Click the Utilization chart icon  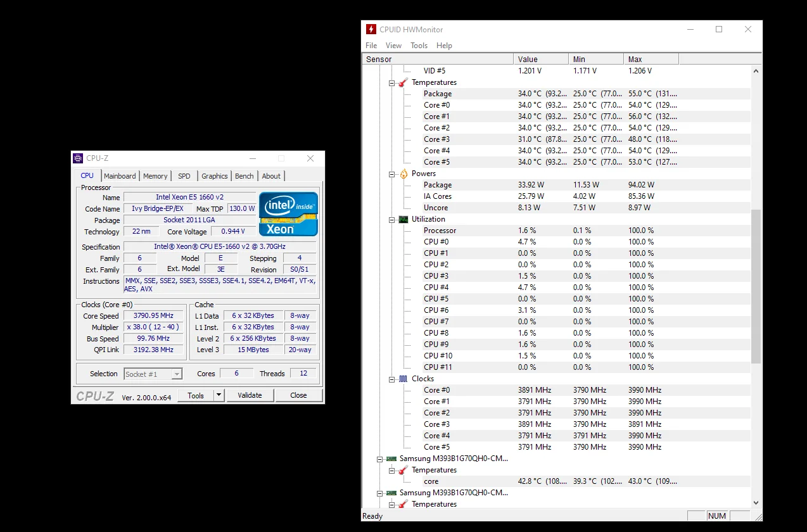pos(403,219)
